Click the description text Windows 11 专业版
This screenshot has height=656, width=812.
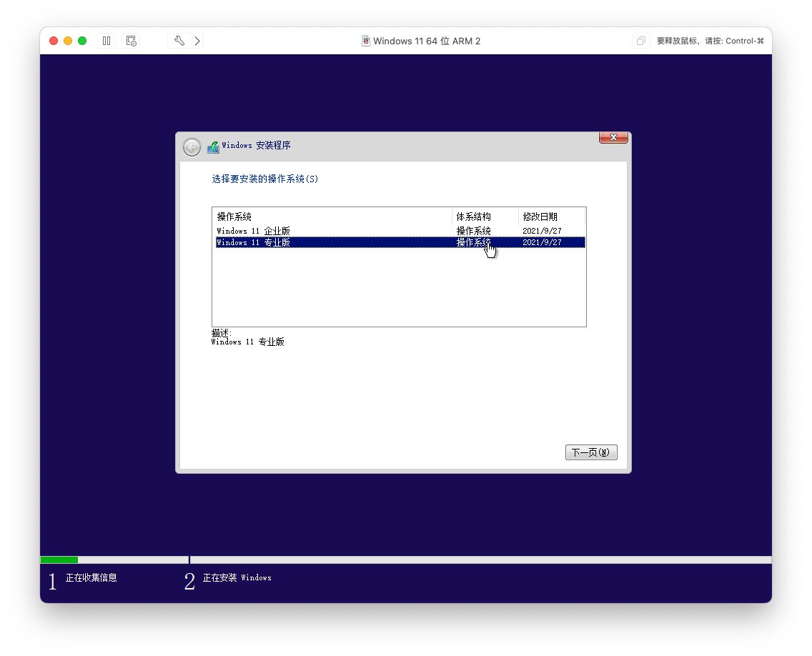point(247,342)
